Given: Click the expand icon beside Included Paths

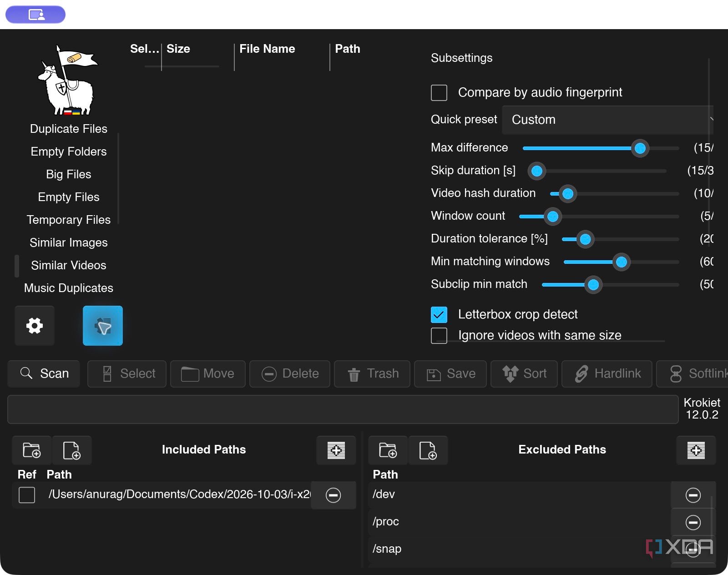Looking at the screenshot, I should point(336,450).
